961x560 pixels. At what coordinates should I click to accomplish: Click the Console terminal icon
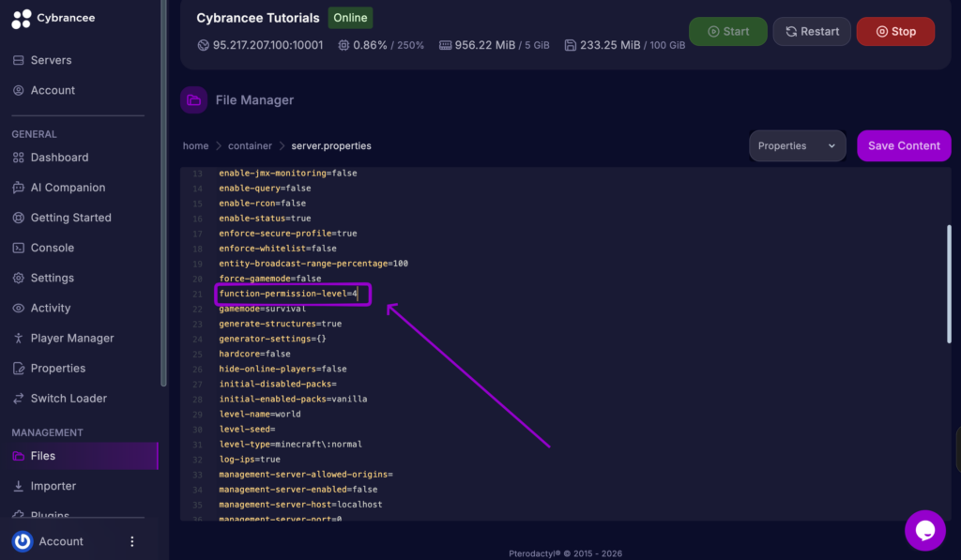point(19,248)
